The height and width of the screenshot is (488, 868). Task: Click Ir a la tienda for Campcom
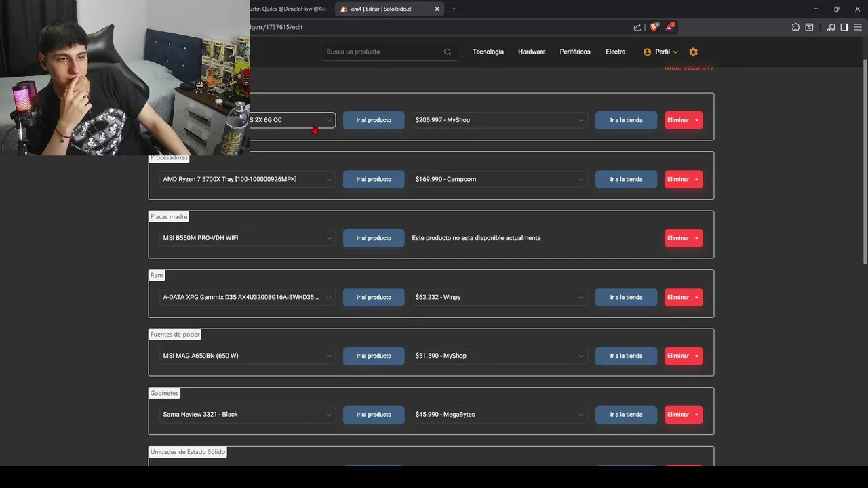click(626, 179)
